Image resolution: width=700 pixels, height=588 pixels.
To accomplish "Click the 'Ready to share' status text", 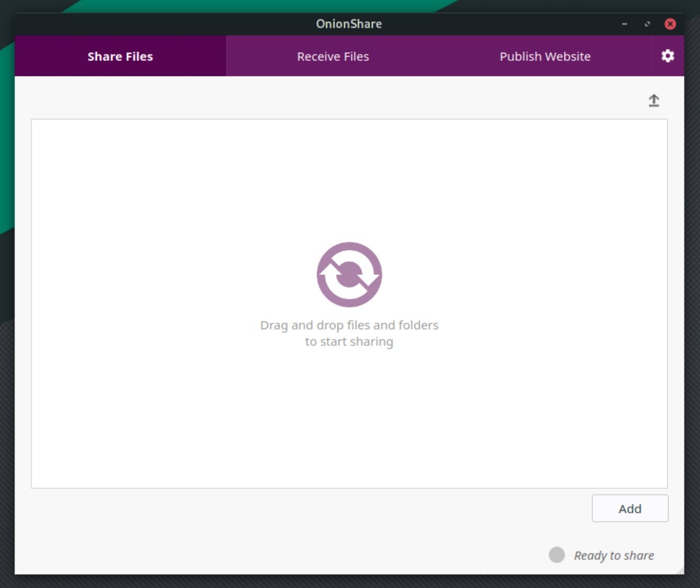I will tap(614, 555).
